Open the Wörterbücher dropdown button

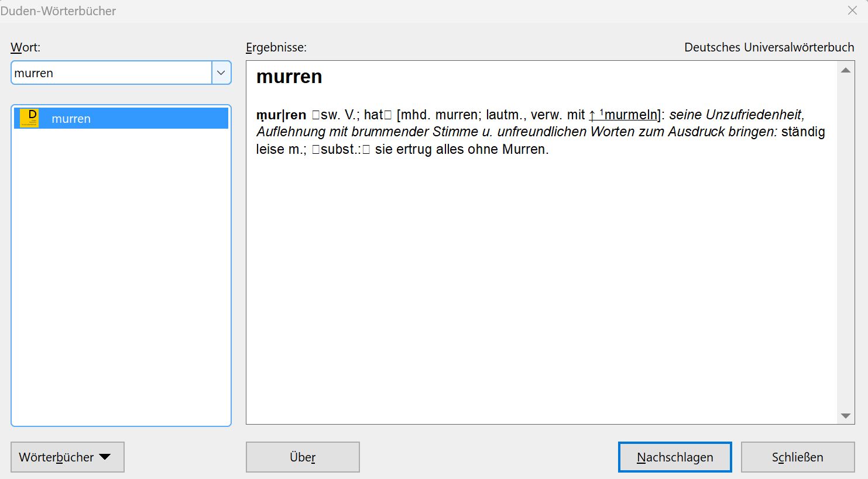(x=67, y=457)
